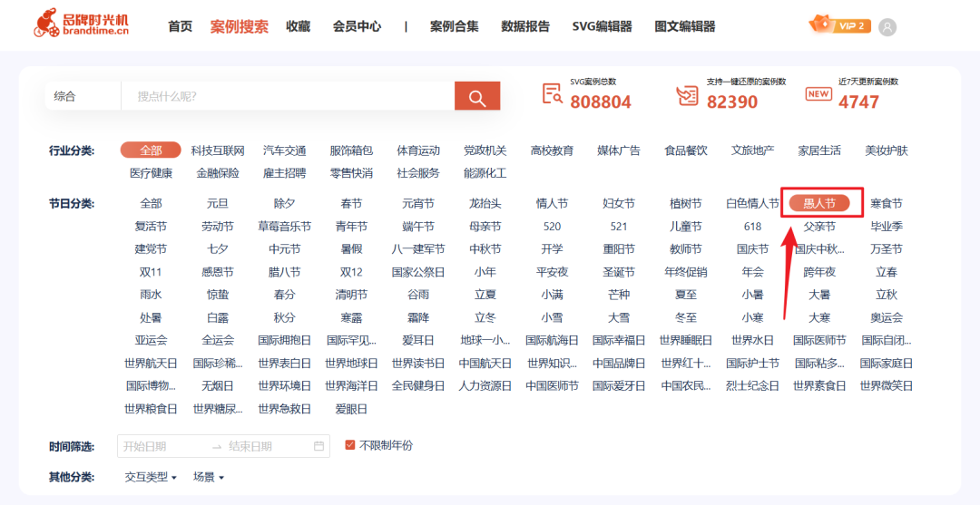
Task: Choose the 情人节 holiday filter
Action: [x=553, y=203]
